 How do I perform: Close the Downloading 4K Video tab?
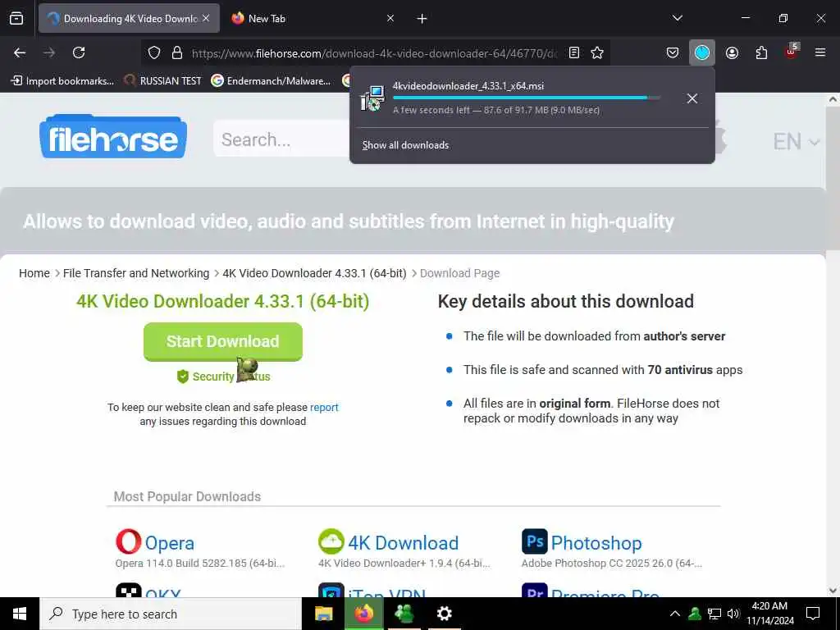point(206,18)
